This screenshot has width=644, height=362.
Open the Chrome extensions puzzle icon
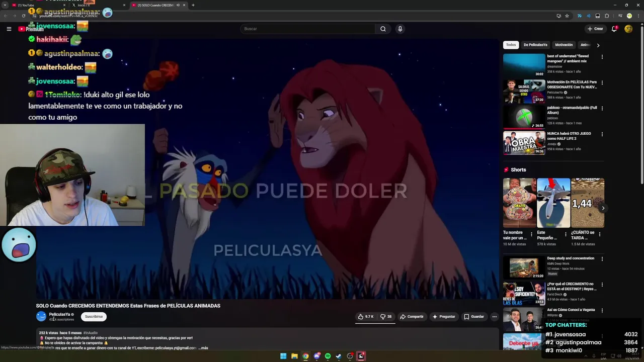607,16
